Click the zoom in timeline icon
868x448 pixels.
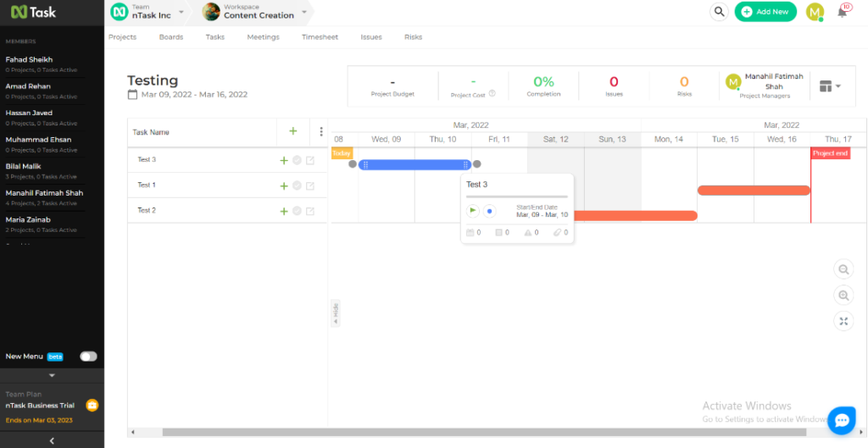pyautogui.click(x=843, y=296)
